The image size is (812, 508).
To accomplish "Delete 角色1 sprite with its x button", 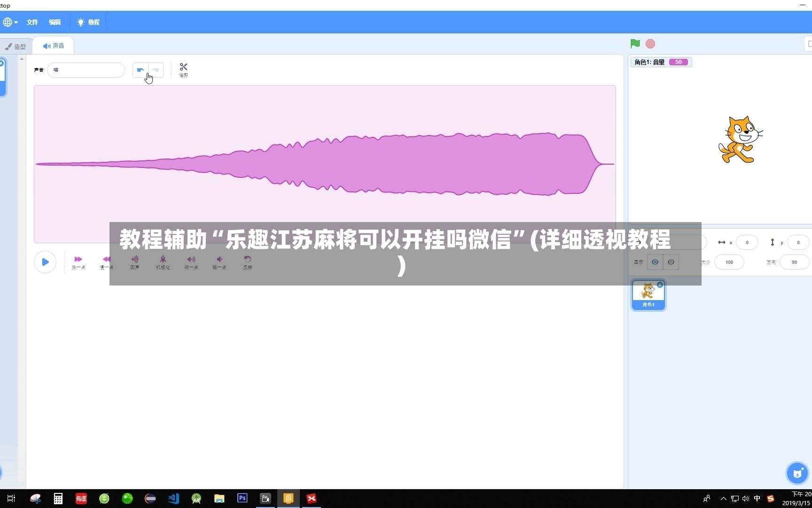I will 660,285.
